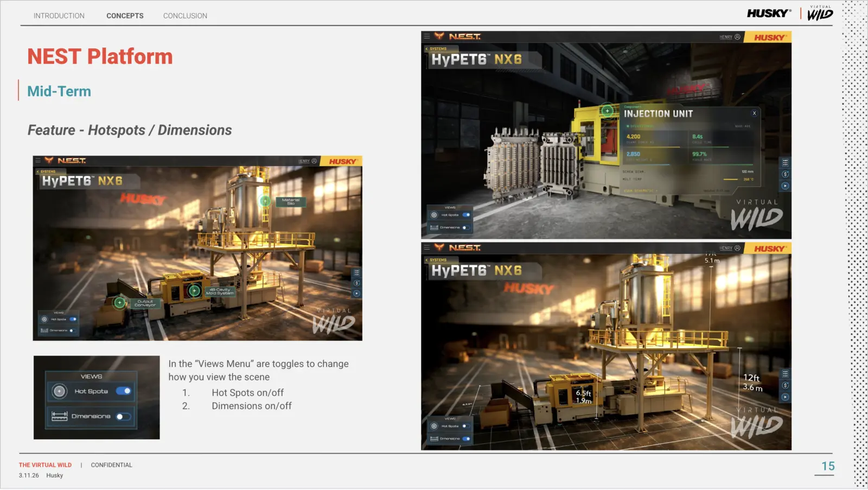Open the Introduction section tab
This screenshot has width=868, height=490.
[59, 16]
